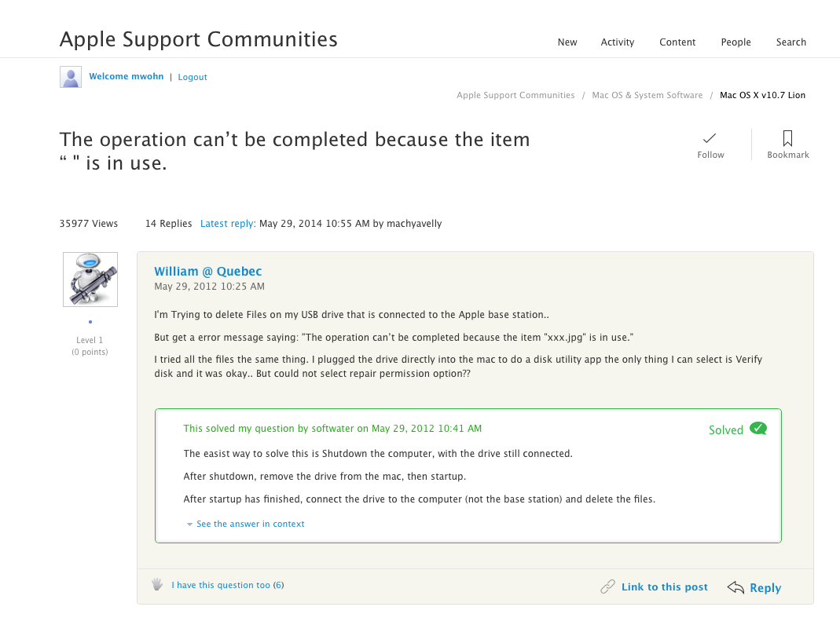Open the Search menu item
The height and width of the screenshot is (625, 840).
tap(790, 42)
